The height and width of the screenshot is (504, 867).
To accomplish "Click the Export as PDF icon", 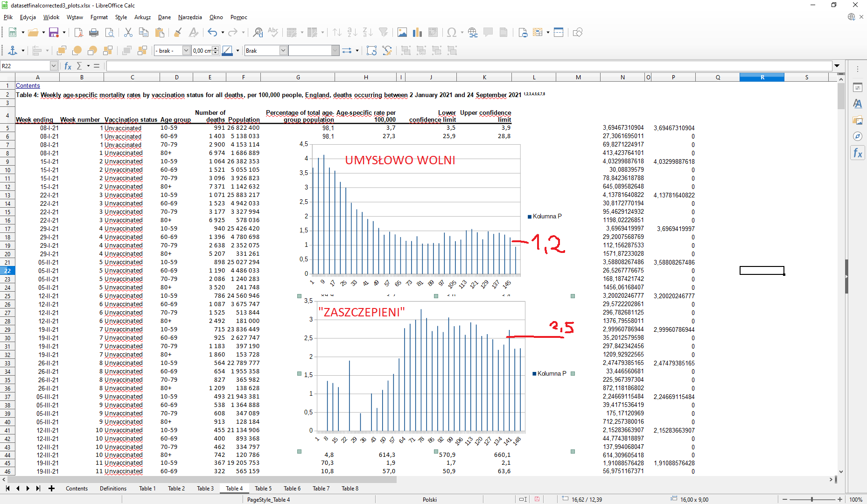I will [78, 32].
